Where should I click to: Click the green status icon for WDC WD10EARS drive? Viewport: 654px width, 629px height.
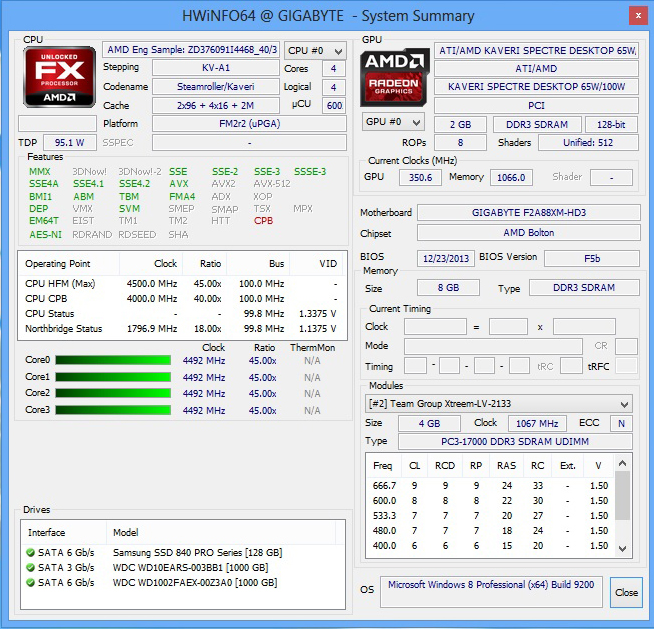30,568
